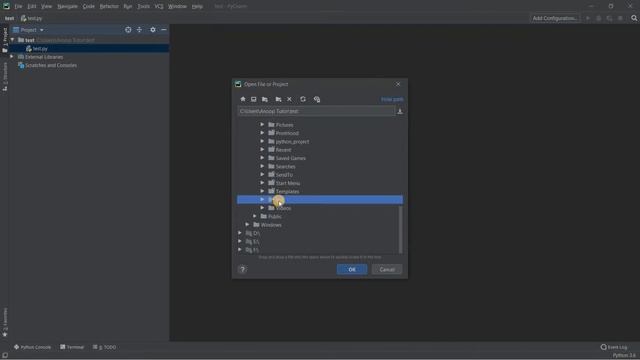Screen dimensions: 640x360
Task: Open the VCS menu
Action: [159, 6]
